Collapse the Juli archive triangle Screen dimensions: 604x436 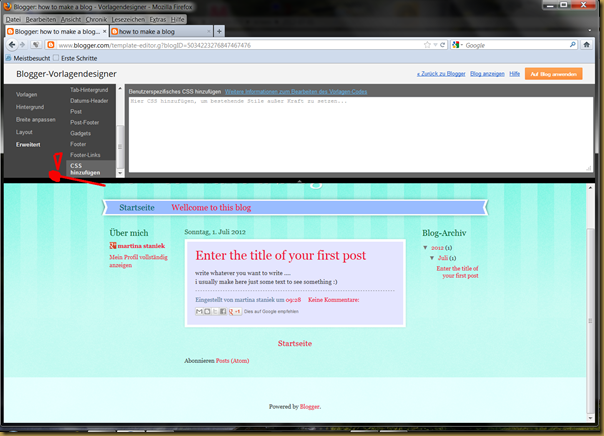[x=432, y=258]
